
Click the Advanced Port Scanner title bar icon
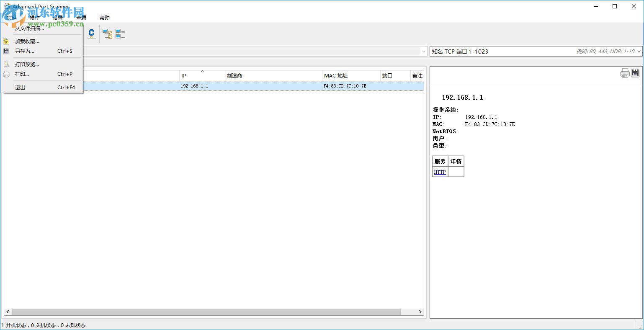(x=6, y=6)
